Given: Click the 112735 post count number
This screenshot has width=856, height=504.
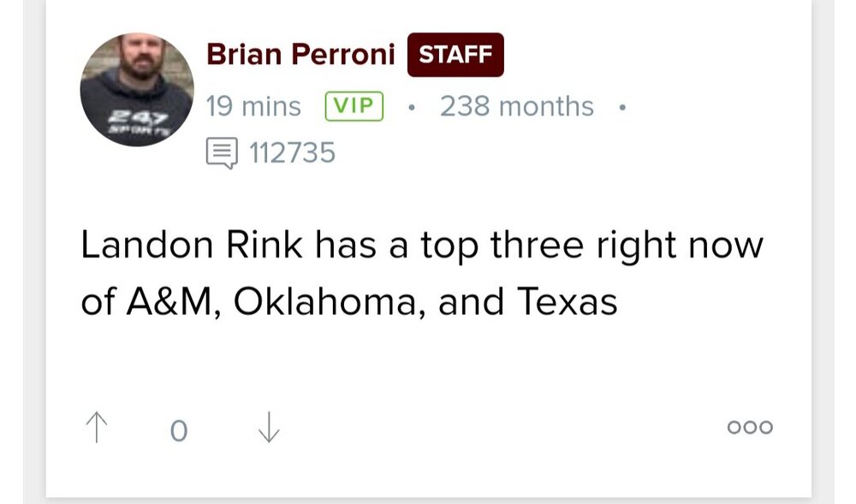Looking at the screenshot, I should (292, 154).
